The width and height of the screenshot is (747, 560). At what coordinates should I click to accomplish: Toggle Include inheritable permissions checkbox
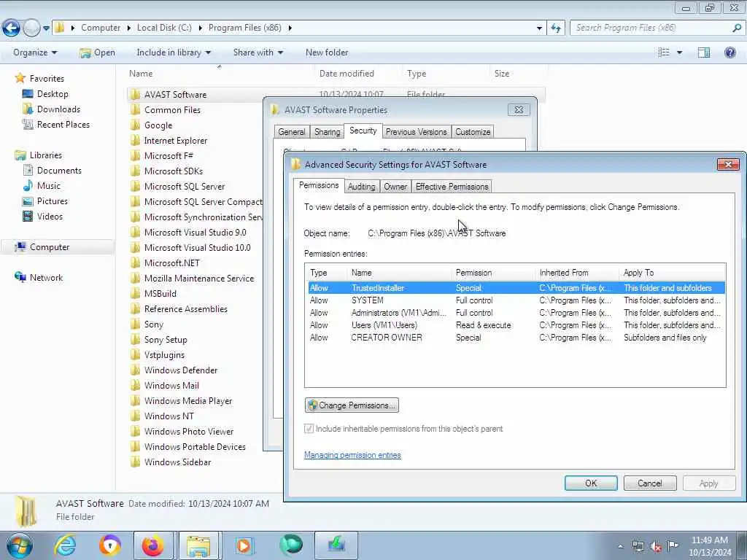coord(309,429)
